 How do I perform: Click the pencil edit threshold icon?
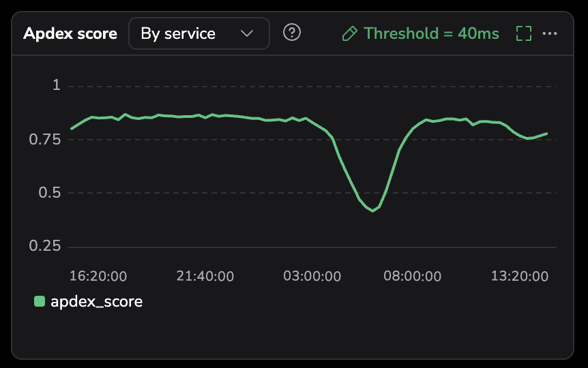[x=350, y=33]
